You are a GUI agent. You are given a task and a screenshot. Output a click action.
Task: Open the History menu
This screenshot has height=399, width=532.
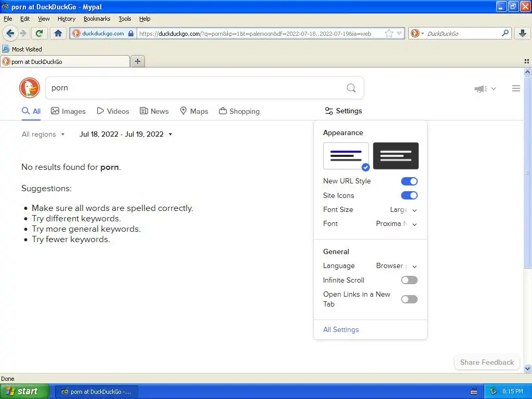(66, 19)
